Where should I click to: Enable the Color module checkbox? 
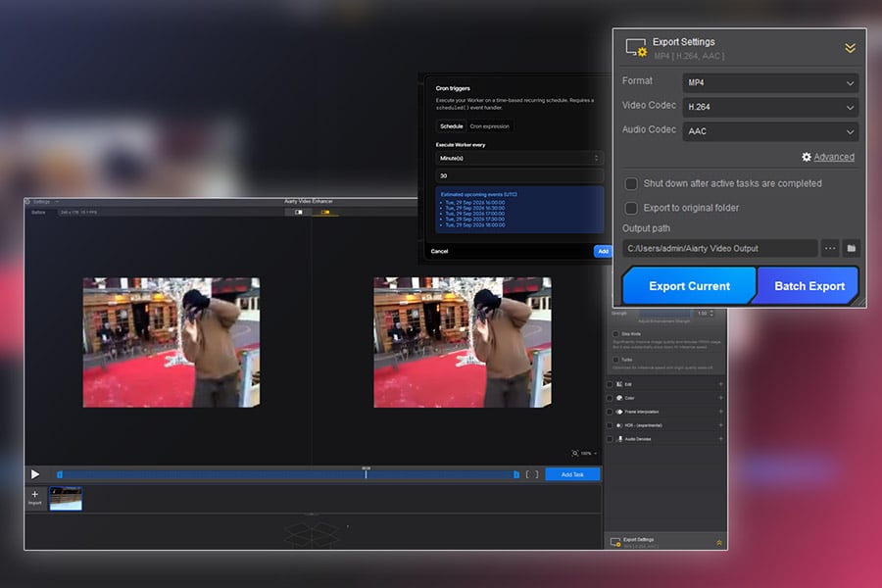click(x=610, y=398)
